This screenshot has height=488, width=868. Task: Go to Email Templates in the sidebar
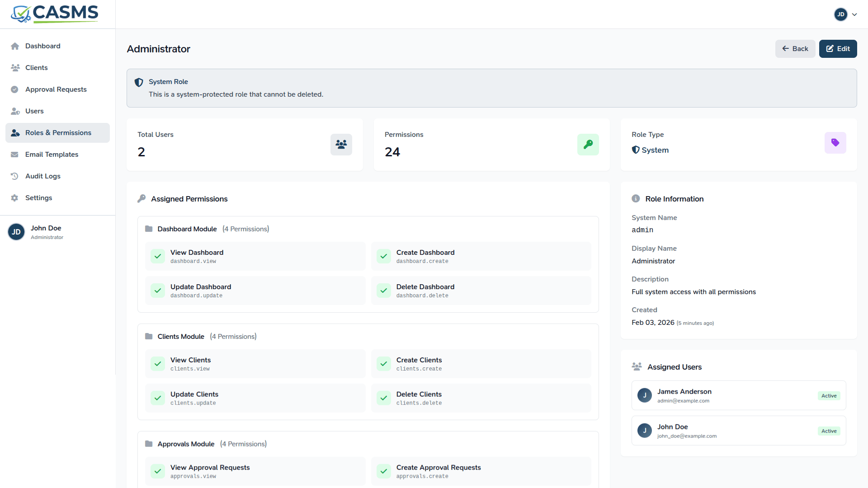52,155
